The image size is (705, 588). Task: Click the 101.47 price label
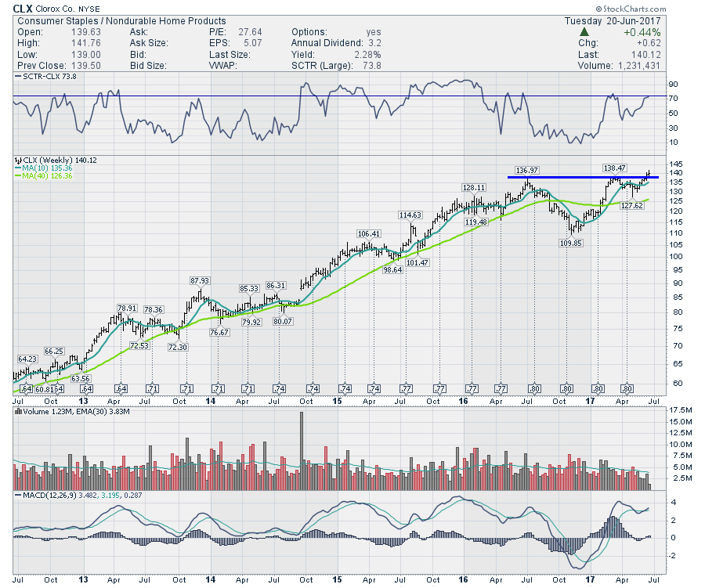pyautogui.click(x=417, y=262)
